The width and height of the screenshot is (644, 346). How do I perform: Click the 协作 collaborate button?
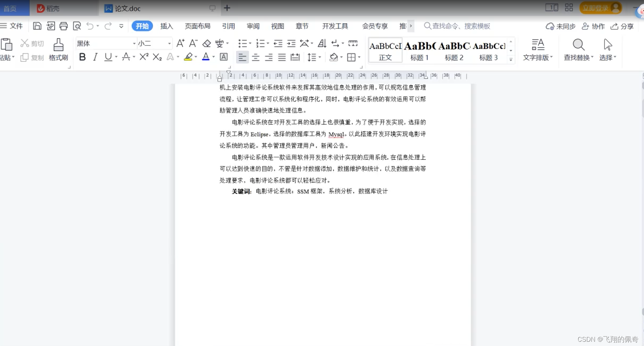coord(593,26)
